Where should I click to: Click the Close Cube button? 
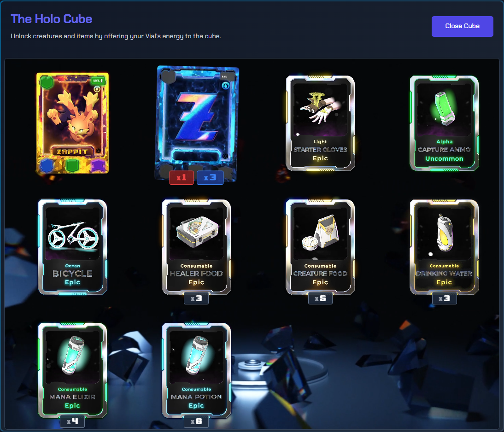click(x=462, y=26)
